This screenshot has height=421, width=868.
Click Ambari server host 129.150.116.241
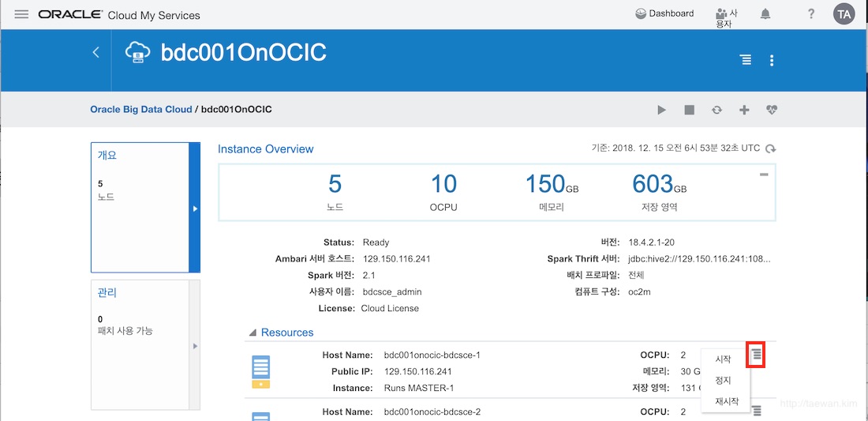[x=397, y=259]
